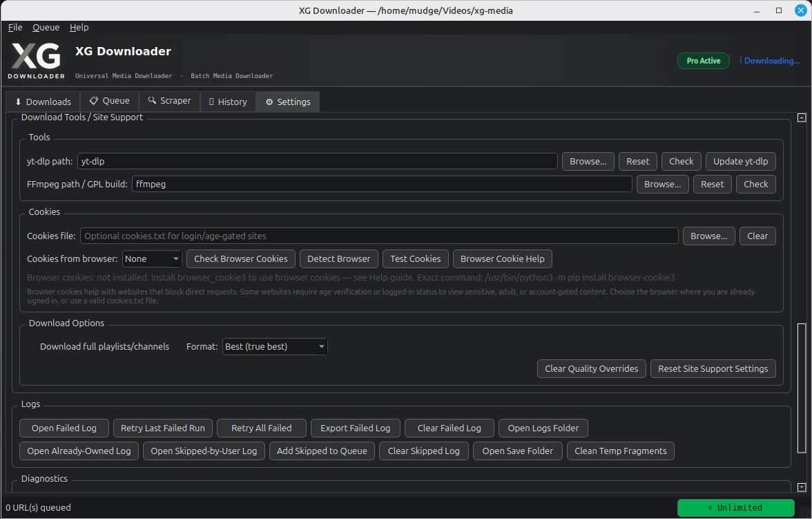Image resolution: width=812 pixels, height=519 pixels.
Task: Click Open Save Folder
Action: pyautogui.click(x=517, y=451)
